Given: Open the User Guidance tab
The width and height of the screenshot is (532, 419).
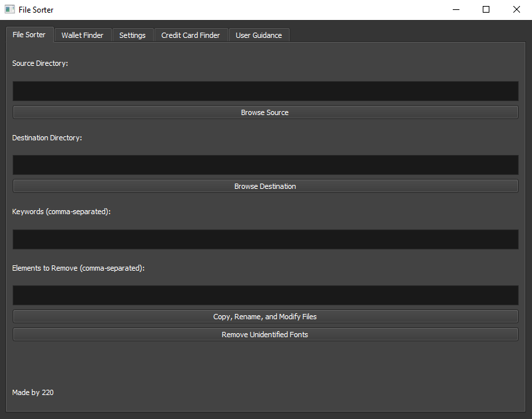Looking at the screenshot, I should tap(258, 35).
